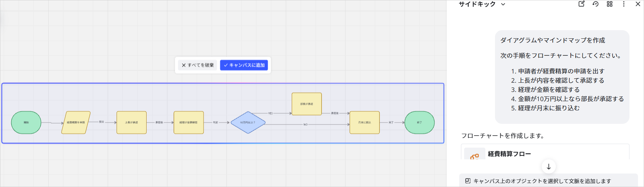Click 次の手順をフローチャートにしてください。 text
Image resolution: width=644 pixels, height=187 pixels.
coord(561,56)
